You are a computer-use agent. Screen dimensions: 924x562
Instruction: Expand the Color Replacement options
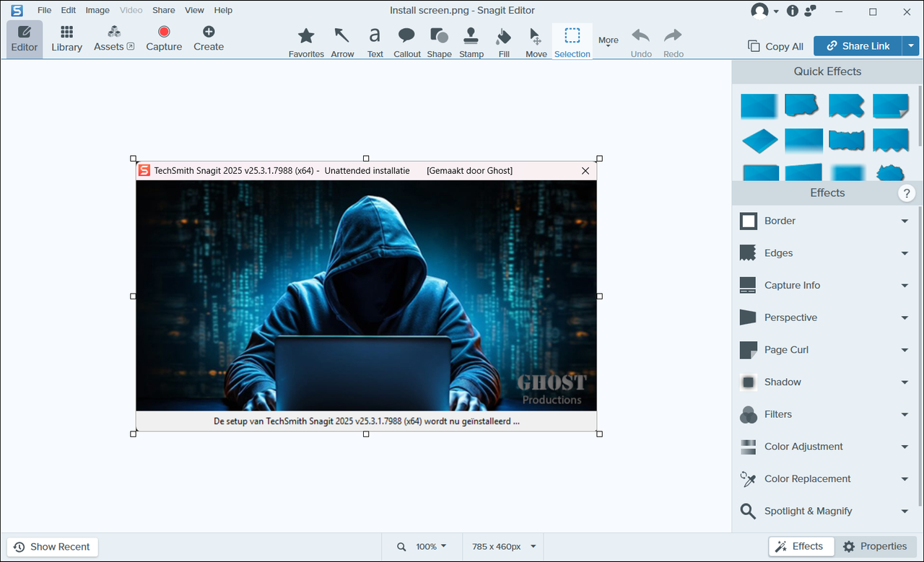(905, 479)
